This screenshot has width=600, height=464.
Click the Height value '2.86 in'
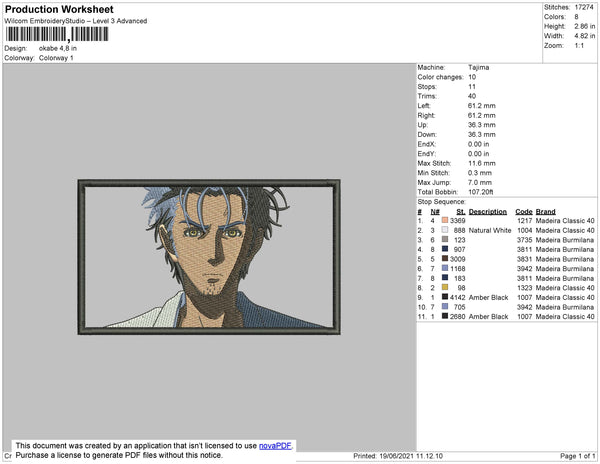[584, 26]
